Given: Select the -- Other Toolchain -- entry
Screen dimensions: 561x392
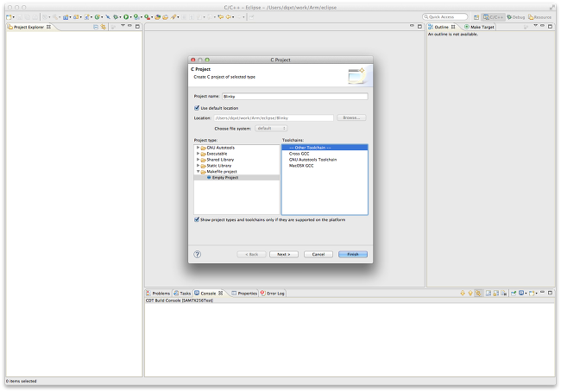Looking at the screenshot, I should click(x=325, y=148).
